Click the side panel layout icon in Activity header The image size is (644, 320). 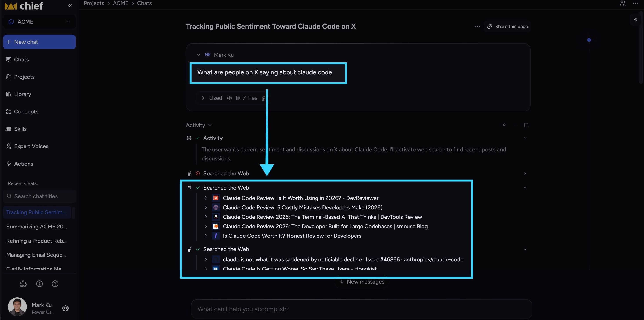click(x=526, y=125)
